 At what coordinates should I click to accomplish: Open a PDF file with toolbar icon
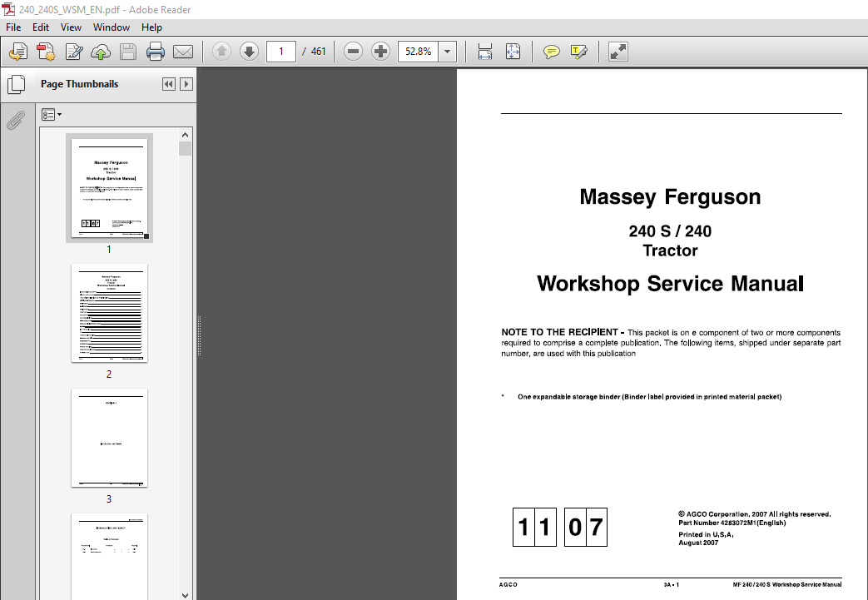point(17,52)
